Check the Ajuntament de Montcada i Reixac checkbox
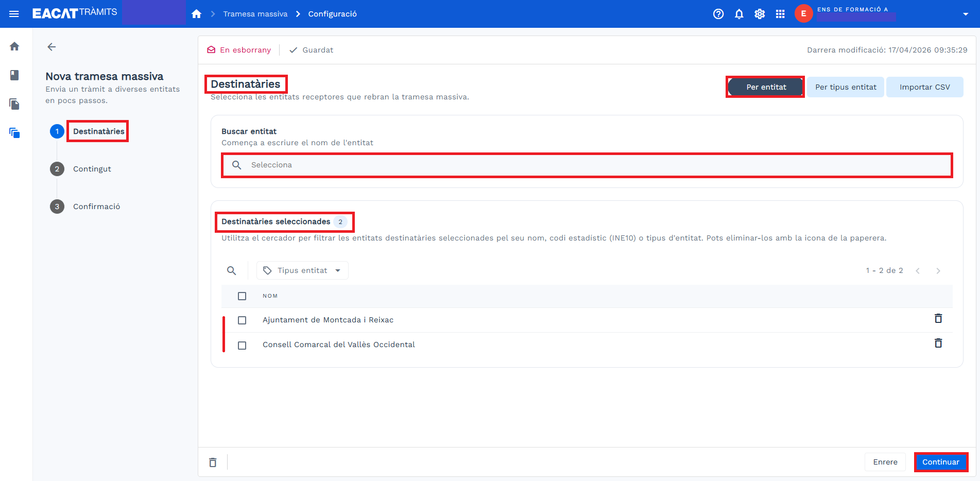 (x=242, y=320)
